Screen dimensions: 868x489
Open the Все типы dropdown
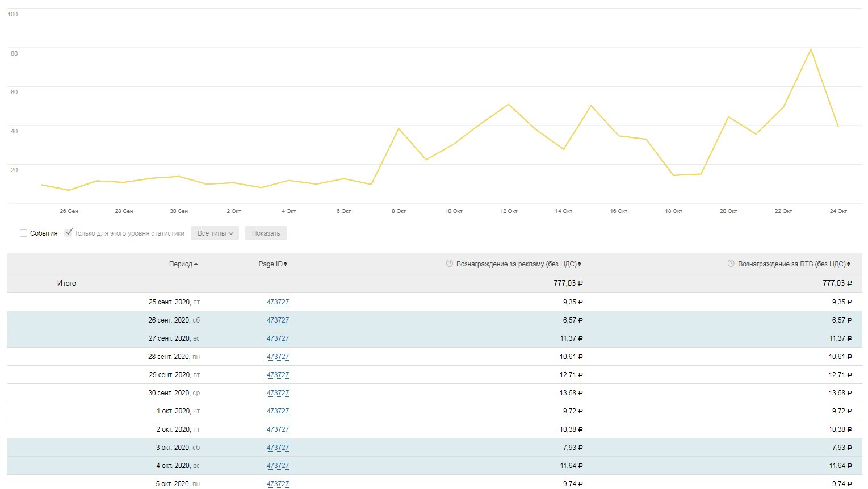click(215, 233)
